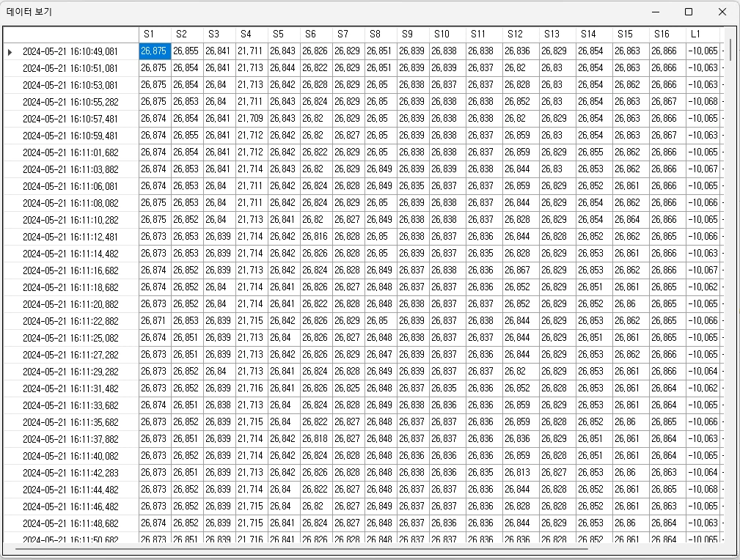Select timestamp 2024-05-21 16:11:42,283

pyautogui.click(x=70, y=474)
